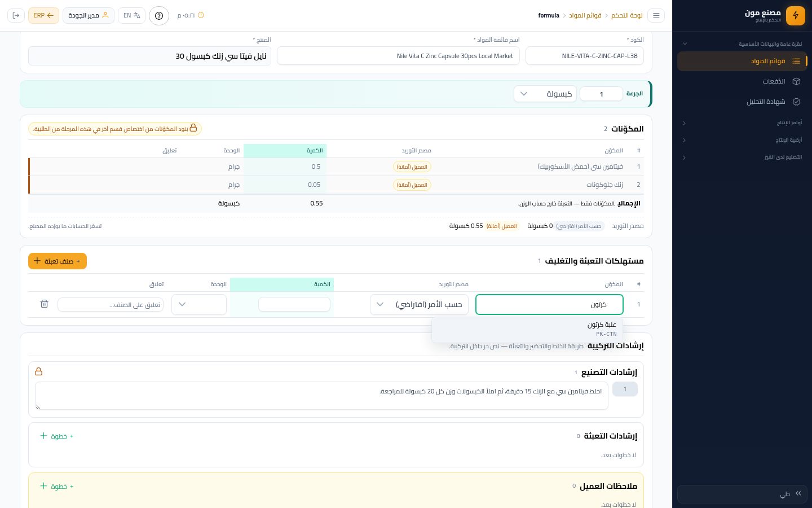Click the logout icon in the top bar

16,15
